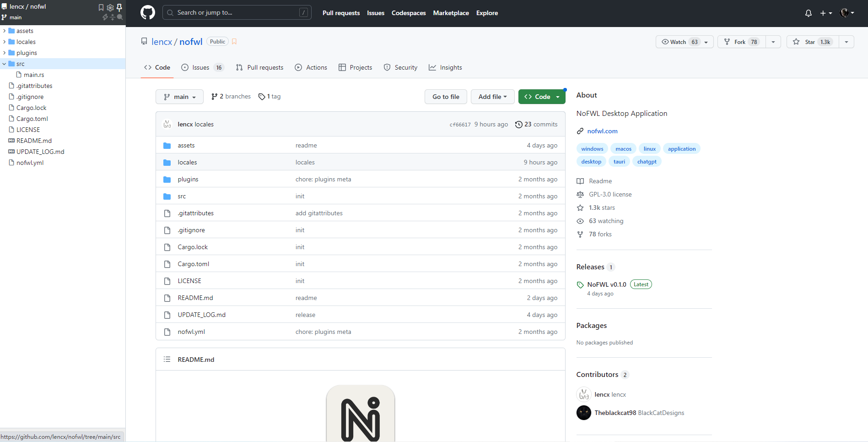Open the green Code dropdown button
The width and height of the screenshot is (868, 442).
[542, 97]
